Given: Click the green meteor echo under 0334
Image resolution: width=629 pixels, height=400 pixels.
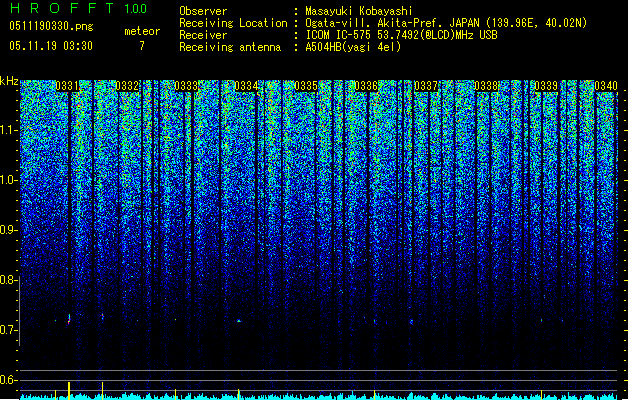Looking at the screenshot, I should 239,321.
